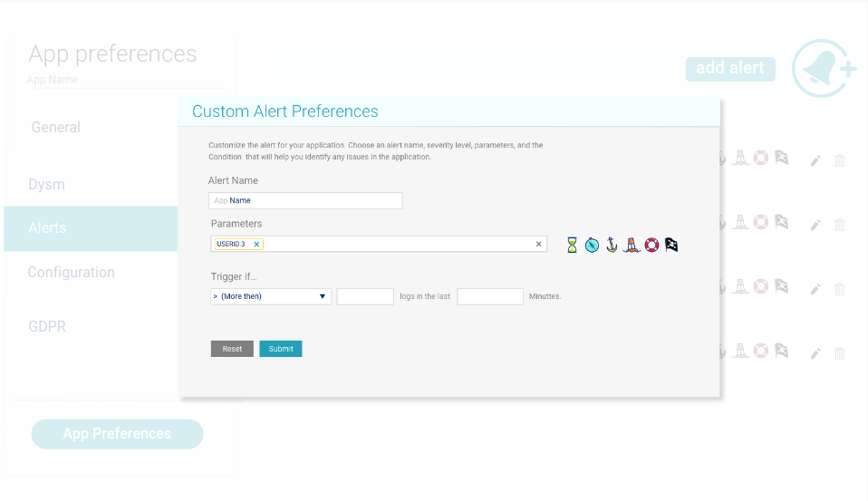Screen dimensions: 868x501
Task: Click inside the Parameters tag field
Action: pyautogui.click(x=379, y=244)
